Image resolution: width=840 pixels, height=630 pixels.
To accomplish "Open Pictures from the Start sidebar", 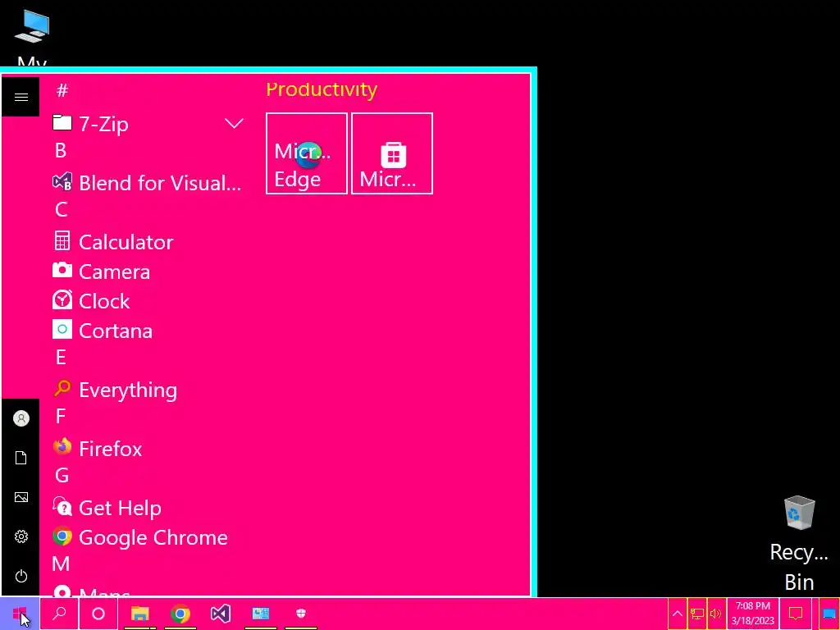I will 21,497.
